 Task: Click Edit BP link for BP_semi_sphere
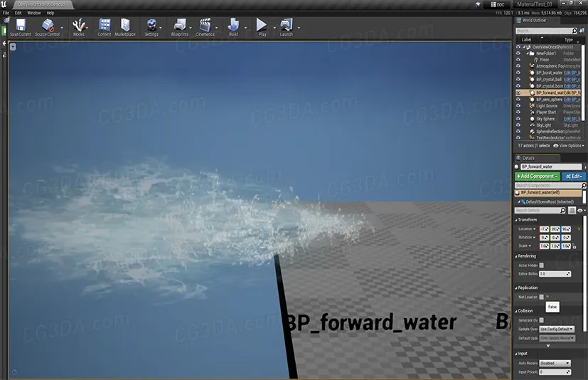pyautogui.click(x=572, y=100)
